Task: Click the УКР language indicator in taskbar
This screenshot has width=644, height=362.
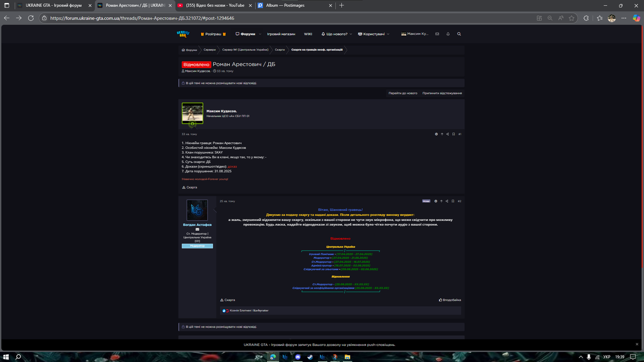Action: pyautogui.click(x=608, y=357)
